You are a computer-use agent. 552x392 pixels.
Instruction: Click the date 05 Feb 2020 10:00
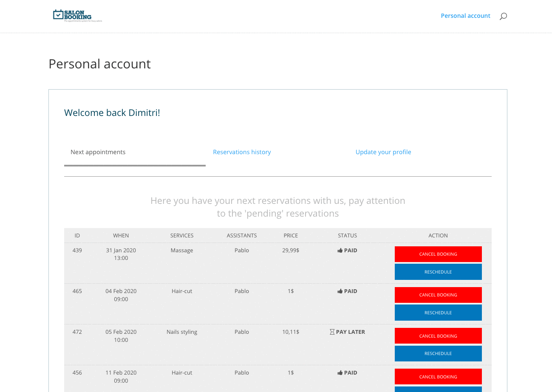[x=121, y=336]
